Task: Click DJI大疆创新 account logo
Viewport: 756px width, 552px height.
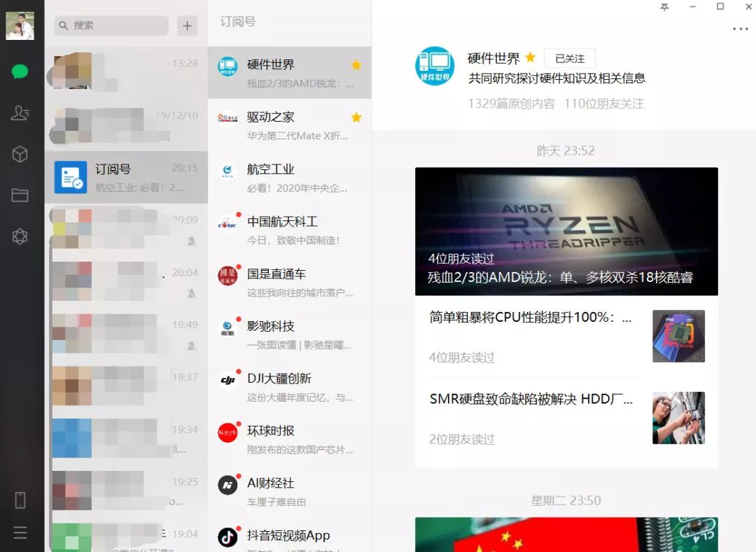Action: point(227,379)
